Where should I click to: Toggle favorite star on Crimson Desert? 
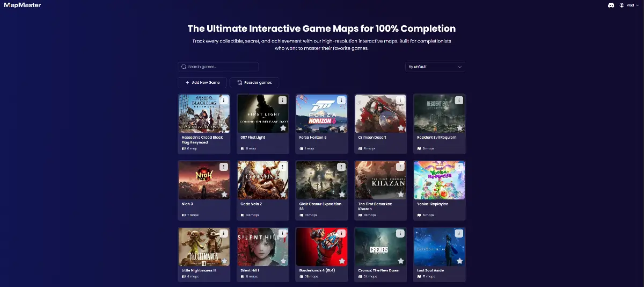pos(400,128)
